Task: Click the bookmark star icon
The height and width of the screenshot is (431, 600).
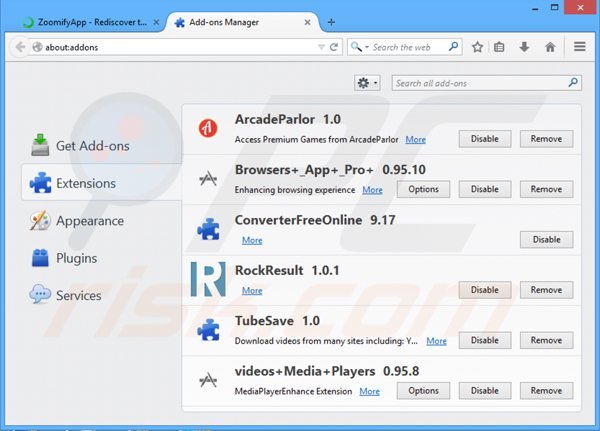Action: point(478,47)
